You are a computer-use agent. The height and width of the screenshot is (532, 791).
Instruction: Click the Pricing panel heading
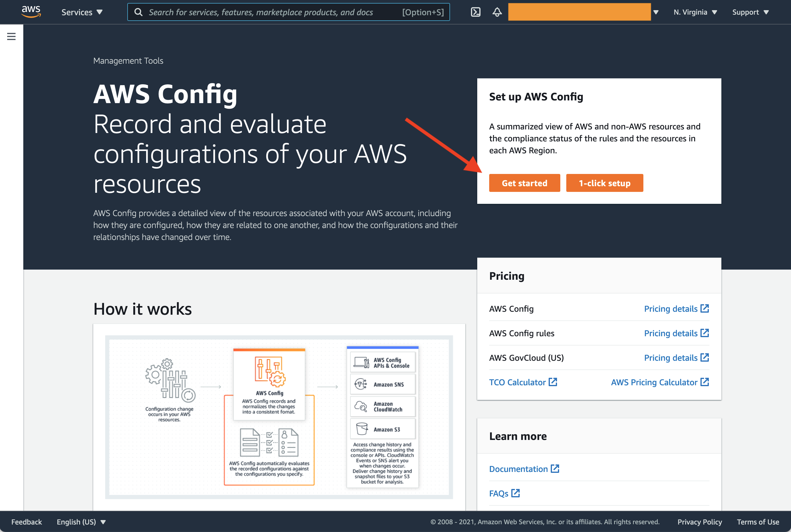point(507,276)
